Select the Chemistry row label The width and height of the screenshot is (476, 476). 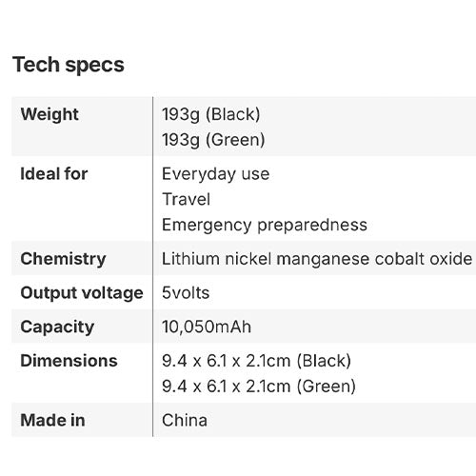[x=63, y=259]
